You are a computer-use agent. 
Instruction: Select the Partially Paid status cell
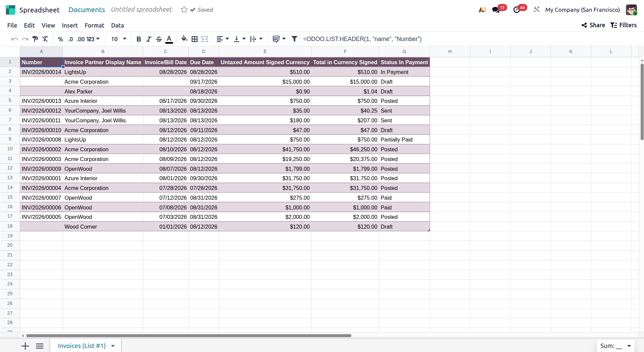(404, 140)
